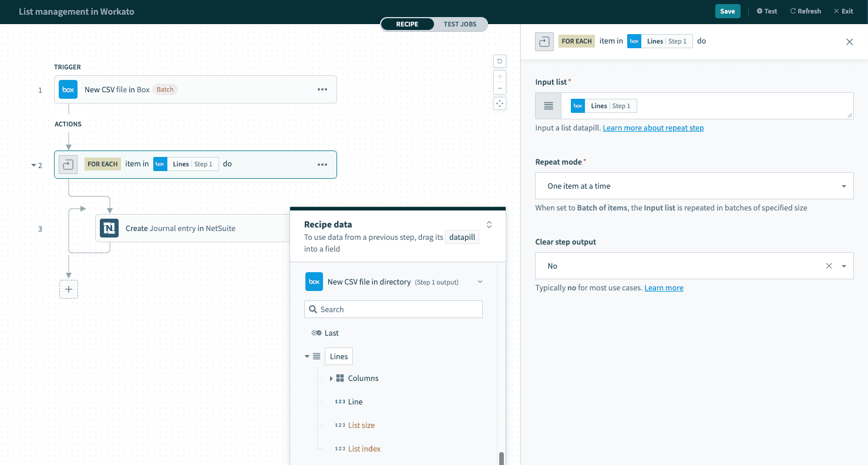Screen dimensions: 868x465
Task: Open 'Learn more about repeat step' link
Action: click(x=653, y=128)
